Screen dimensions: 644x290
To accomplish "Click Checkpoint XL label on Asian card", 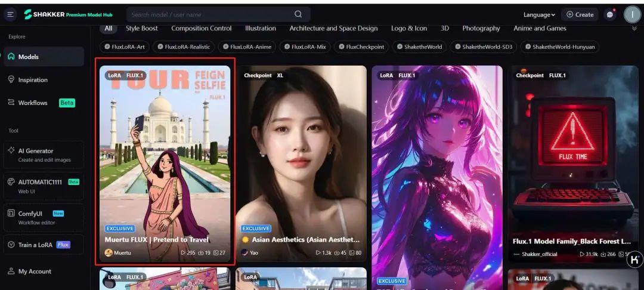I will click(x=264, y=76).
